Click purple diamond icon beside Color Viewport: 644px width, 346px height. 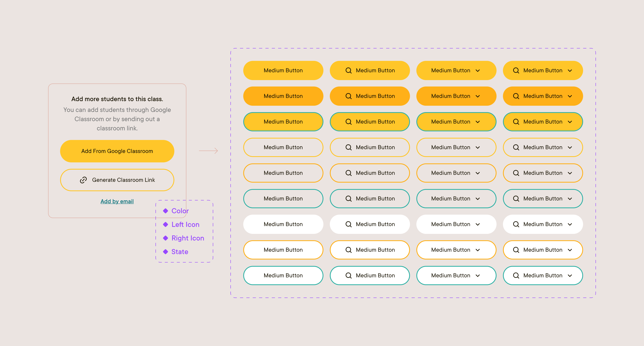166,211
